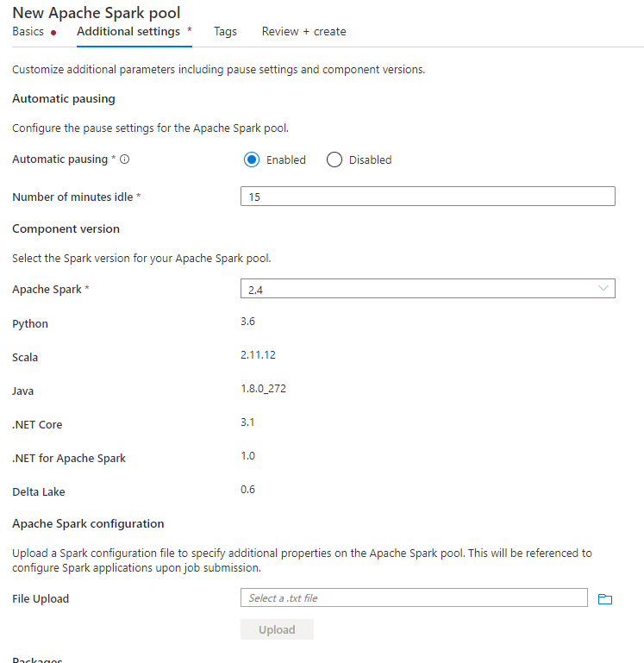Click the Delta Lake label
Screen dimensions: 644x663
(39, 491)
